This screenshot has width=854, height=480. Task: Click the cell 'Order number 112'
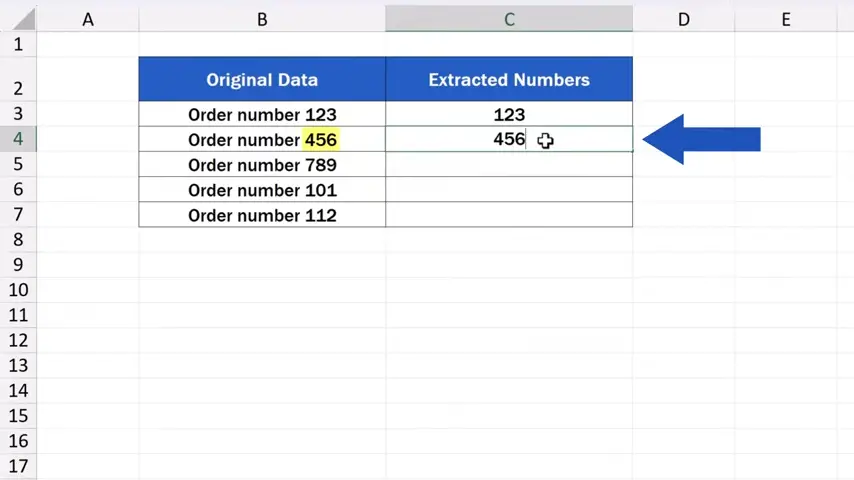click(x=262, y=215)
